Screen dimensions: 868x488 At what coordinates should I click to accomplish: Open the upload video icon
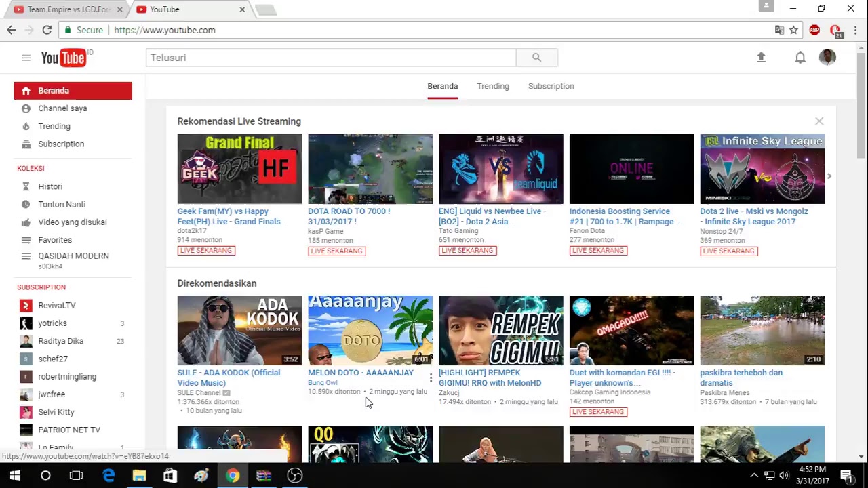click(761, 58)
